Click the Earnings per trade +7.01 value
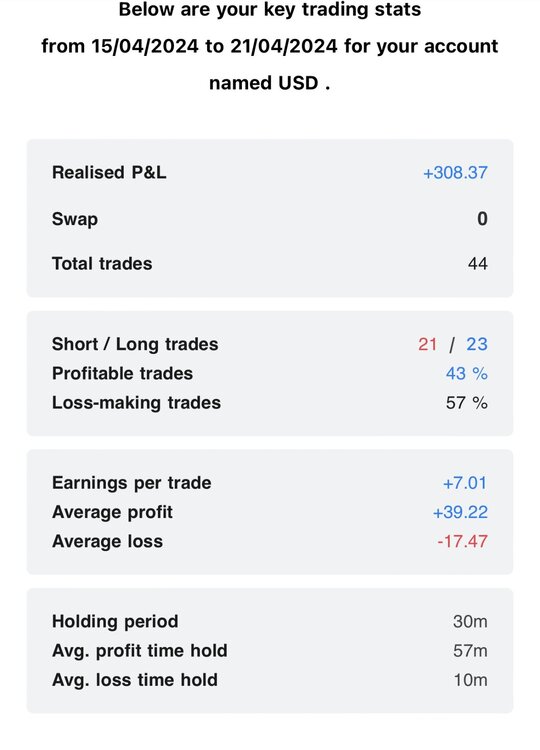 coord(464,483)
